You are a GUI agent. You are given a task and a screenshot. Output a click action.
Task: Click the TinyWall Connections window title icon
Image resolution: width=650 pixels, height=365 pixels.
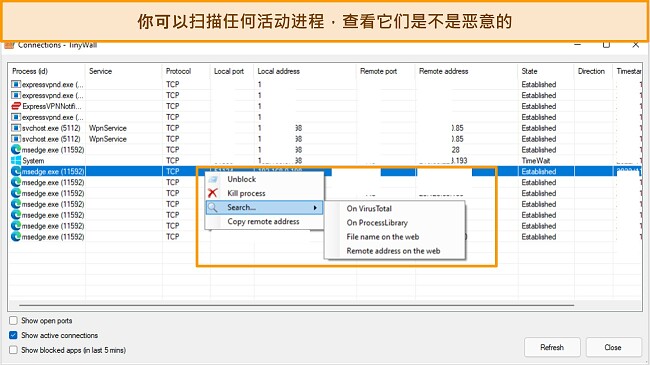pos(10,45)
